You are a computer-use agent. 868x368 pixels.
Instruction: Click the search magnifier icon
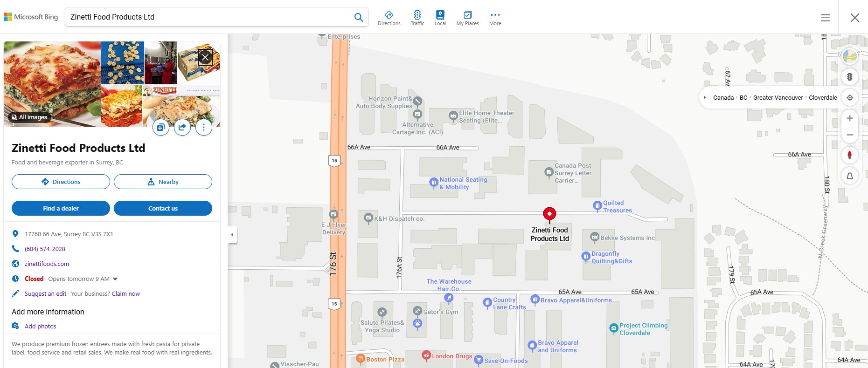[359, 17]
